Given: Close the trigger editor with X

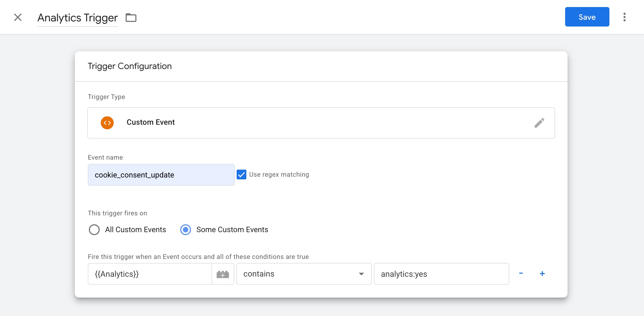Looking at the screenshot, I should (18, 18).
